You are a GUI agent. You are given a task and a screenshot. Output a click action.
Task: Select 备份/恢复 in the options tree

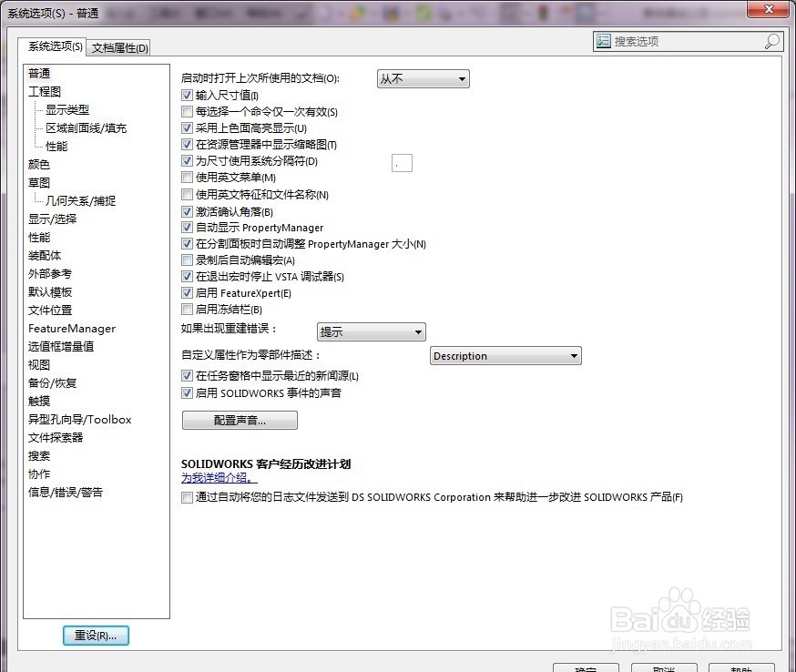pyautogui.click(x=52, y=383)
